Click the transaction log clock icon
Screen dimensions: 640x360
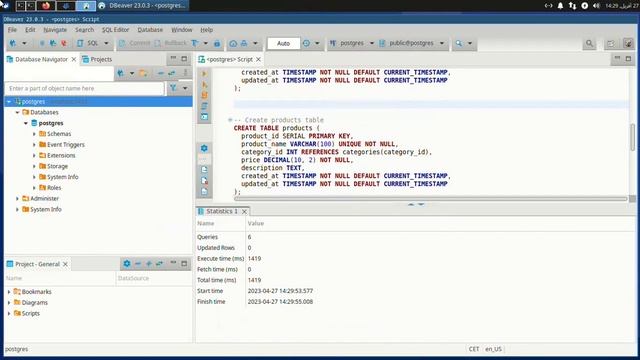pyautogui.click(x=306, y=43)
